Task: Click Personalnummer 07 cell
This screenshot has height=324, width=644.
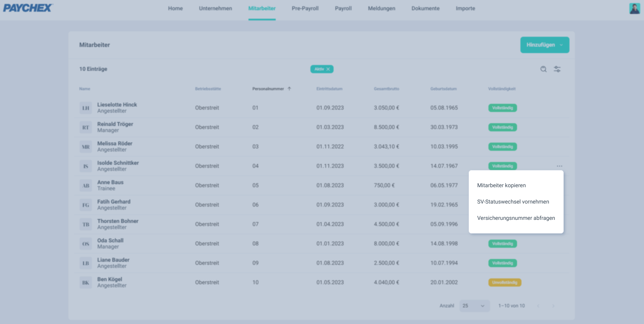Action: pyautogui.click(x=255, y=224)
